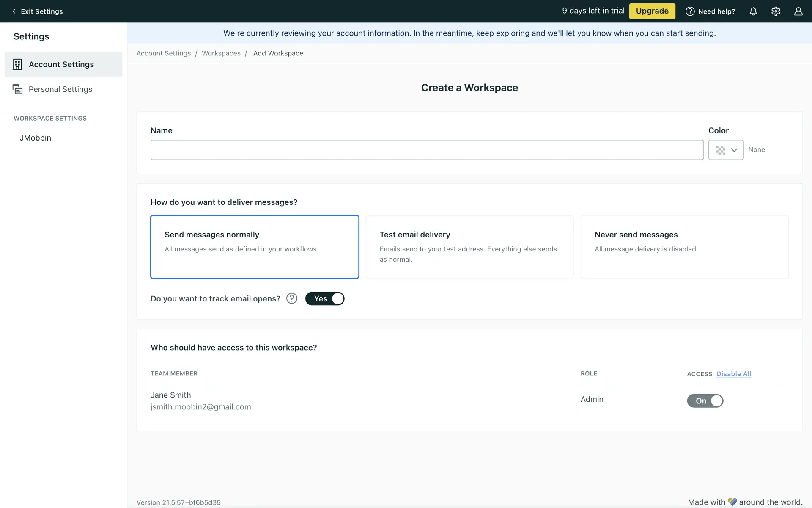Choose the Never send messages option
The height and width of the screenshot is (508, 812).
(684, 247)
